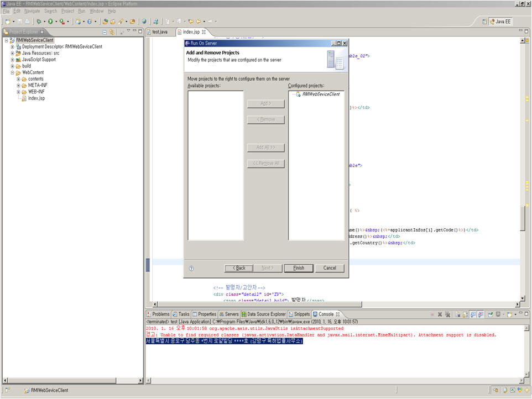The height and width of the screenshot is (399, 532).
Task: Switch to the Servers tab
Action: 228,314
